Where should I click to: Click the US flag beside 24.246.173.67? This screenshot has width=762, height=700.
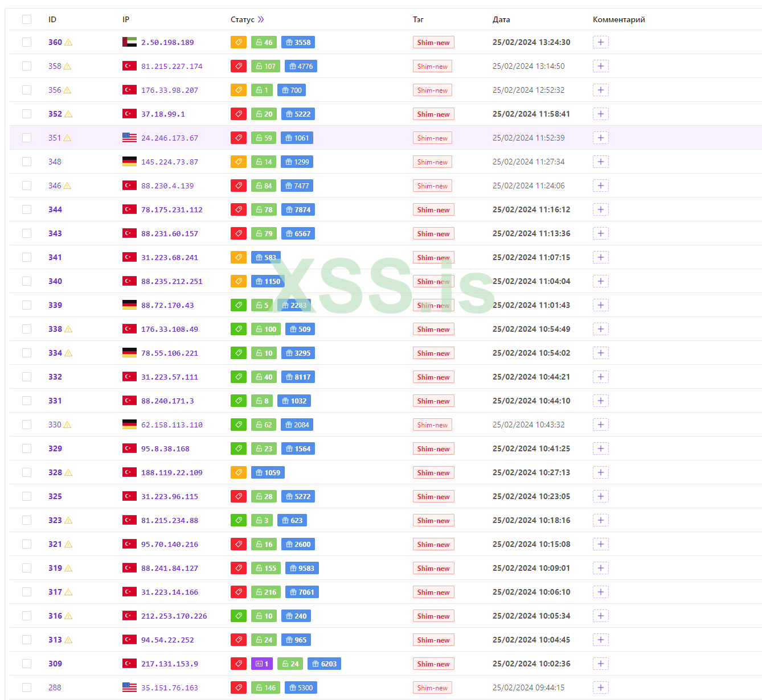[x=129, y=138]
